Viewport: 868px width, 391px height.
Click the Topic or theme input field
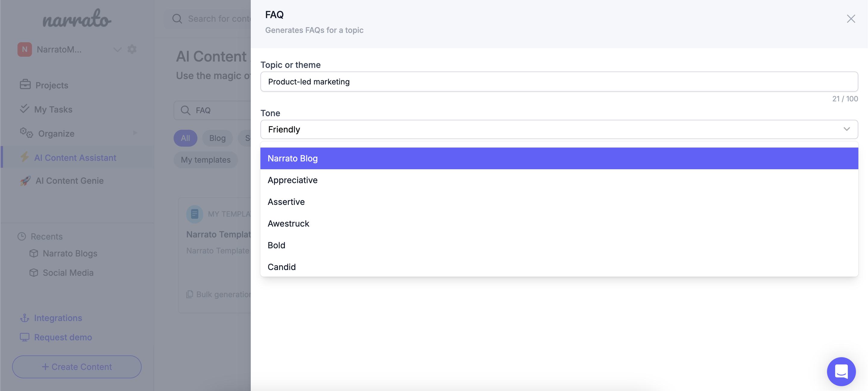[x=558, y=81]
